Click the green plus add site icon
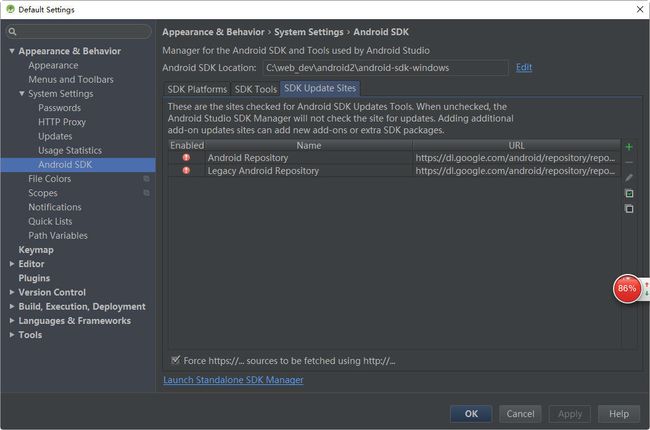Screen dimensions: 650x430 coord(629,147)
